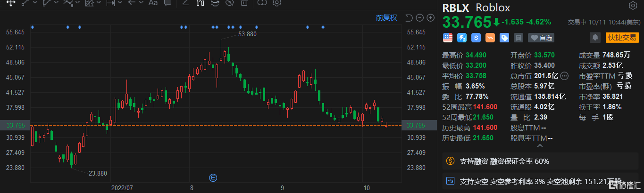Click the 市净率 36.821 value
This screenshot has height=193, width=644.
click(612, 96)
